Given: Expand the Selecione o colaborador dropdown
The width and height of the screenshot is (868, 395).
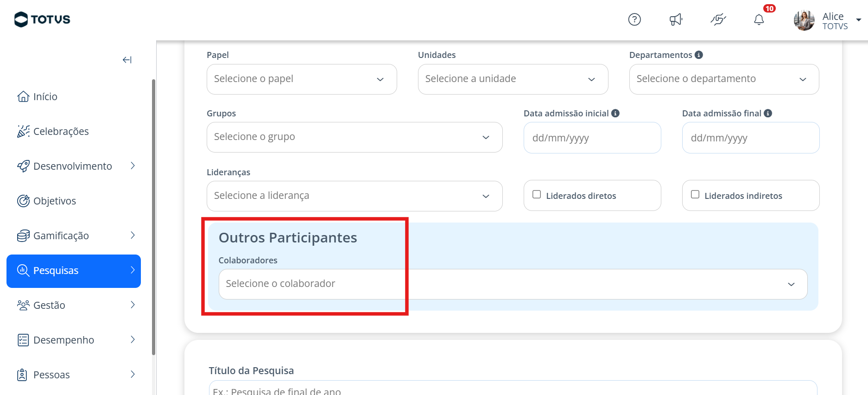Looking at the screenshot, I should point(513,284).
